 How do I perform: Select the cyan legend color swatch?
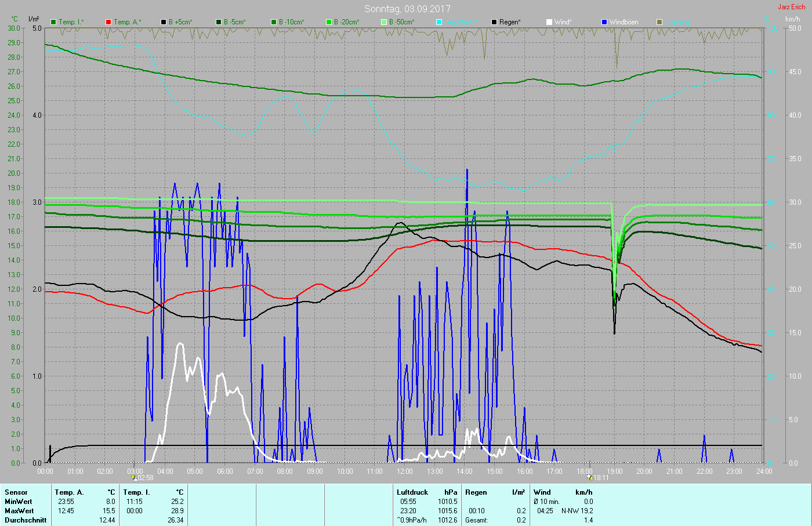pos(439,22)
